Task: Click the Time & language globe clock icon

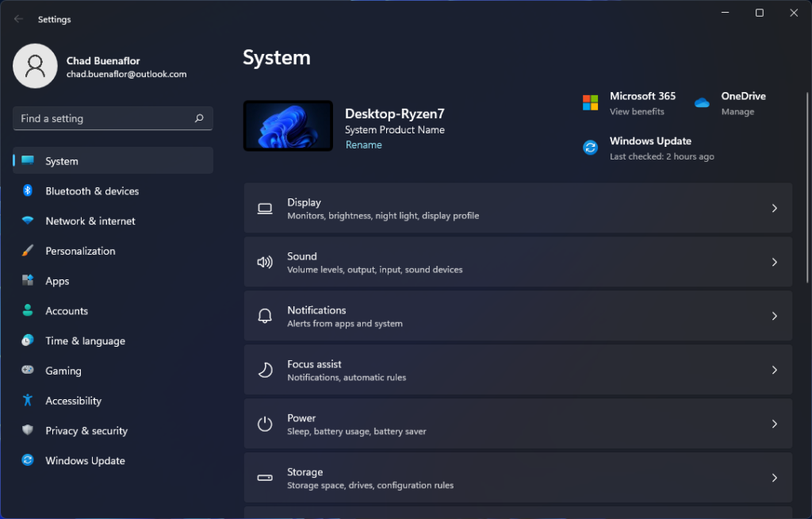Action: click(x=28, y=340)
